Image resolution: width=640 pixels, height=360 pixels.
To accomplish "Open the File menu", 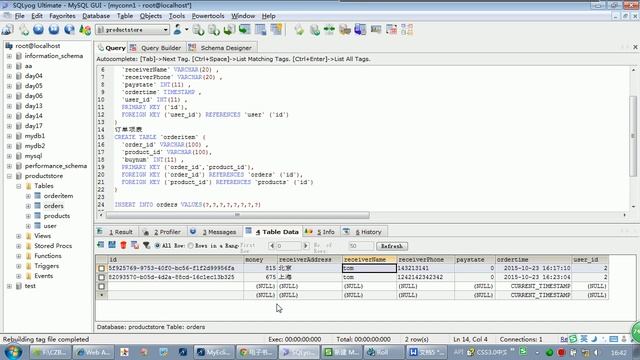I will 19,16.
